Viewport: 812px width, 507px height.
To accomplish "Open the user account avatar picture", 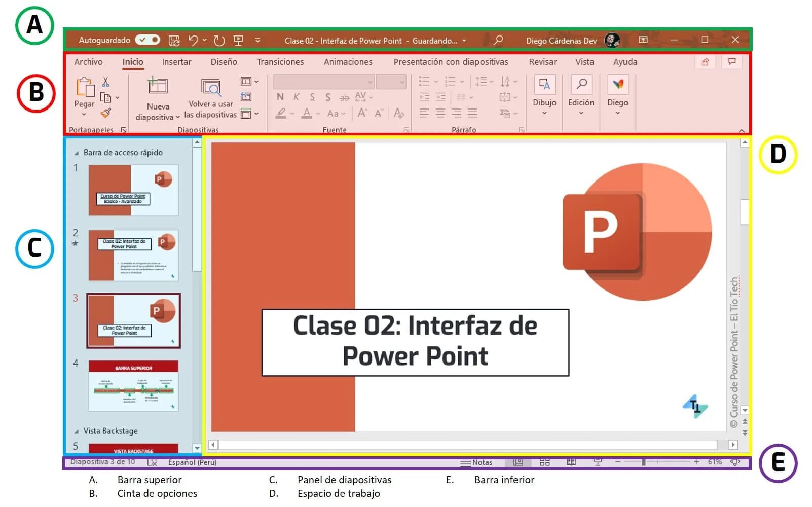I will point(612,40).
